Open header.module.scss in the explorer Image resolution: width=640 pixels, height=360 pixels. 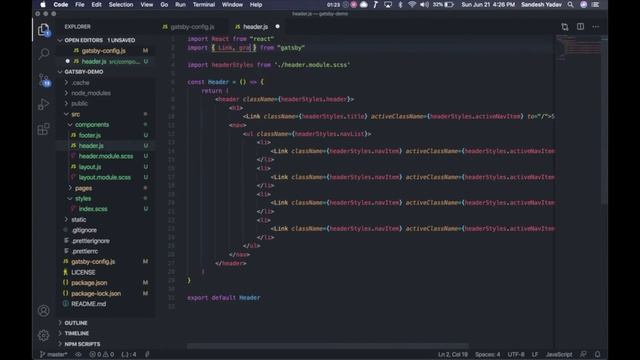coord(105,156)
